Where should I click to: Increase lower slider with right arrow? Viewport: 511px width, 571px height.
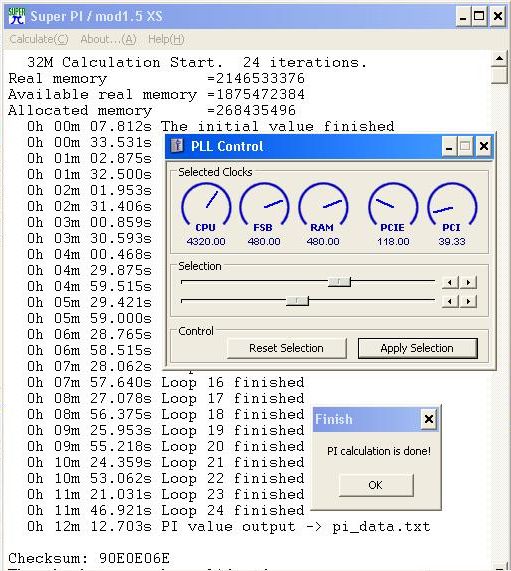(468, 301)
